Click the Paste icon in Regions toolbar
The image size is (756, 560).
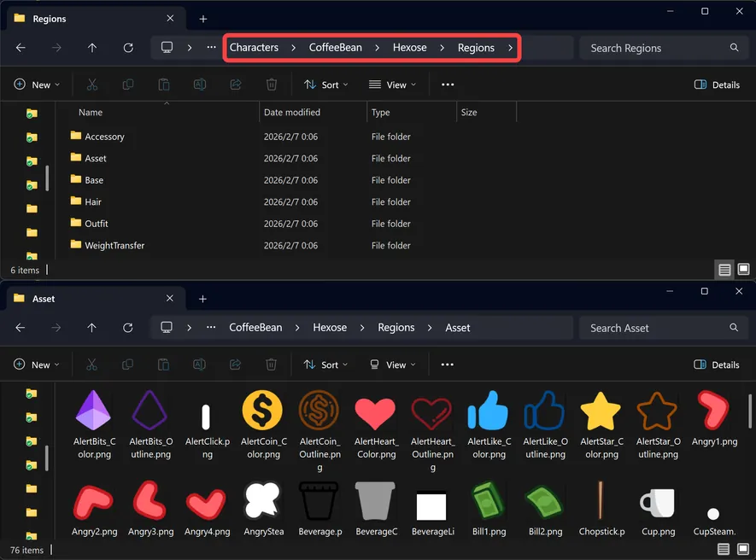point(163,85)
